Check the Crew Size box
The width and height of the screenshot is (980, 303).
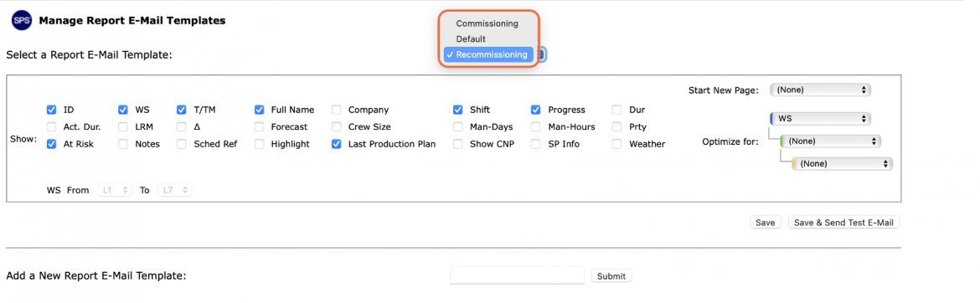(337, 127)
